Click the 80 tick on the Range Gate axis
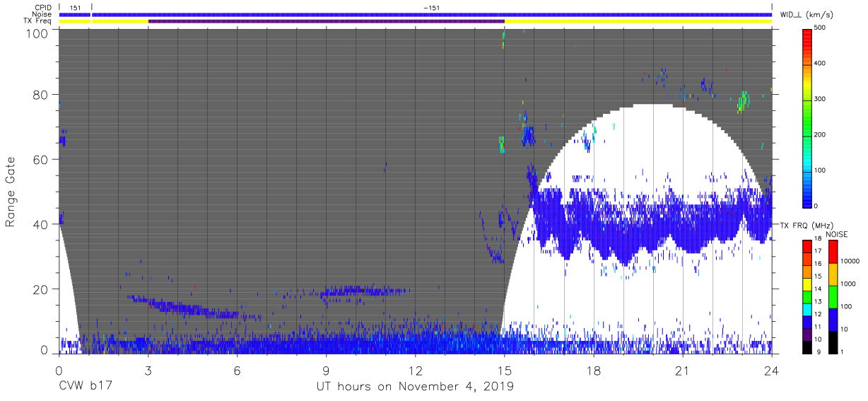Screen dimensions: 868x401 coord(40,94)
